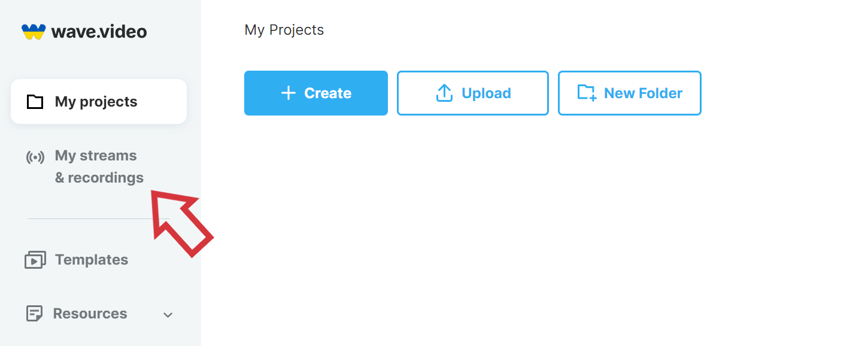Click the folder-plus icon for New Folder

(587, 93)
